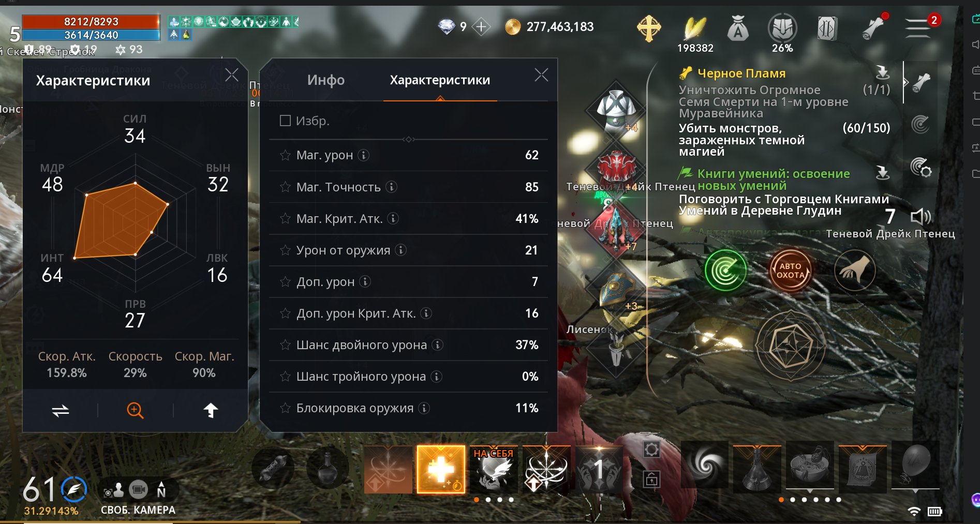Expand the Черное Пламя quest arrow
The width and height of the screenshot is (980, 524).
[882, 72]
